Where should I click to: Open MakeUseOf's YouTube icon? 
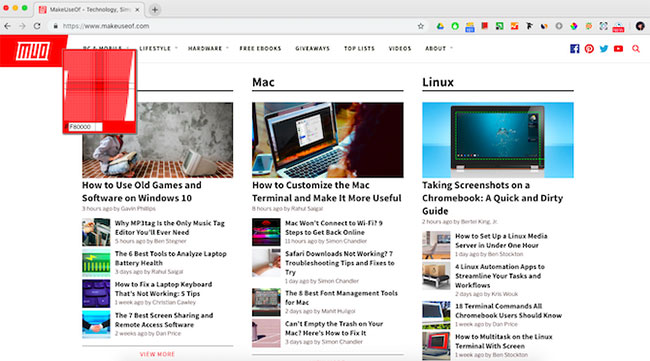point(618,48)
